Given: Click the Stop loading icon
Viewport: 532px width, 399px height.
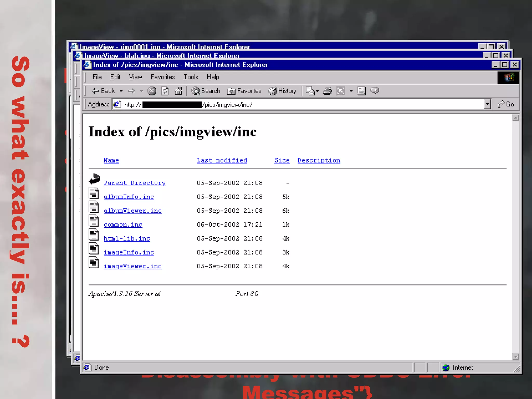Looking at the screenshot, I should [x=152, y=91].
